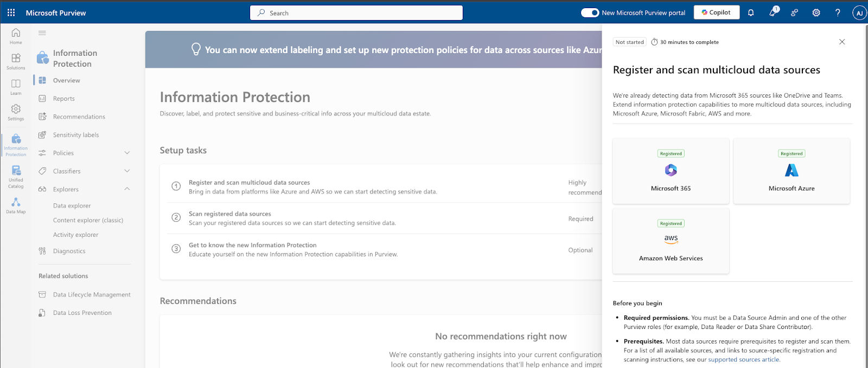Click the Search box

pos(356,12)
